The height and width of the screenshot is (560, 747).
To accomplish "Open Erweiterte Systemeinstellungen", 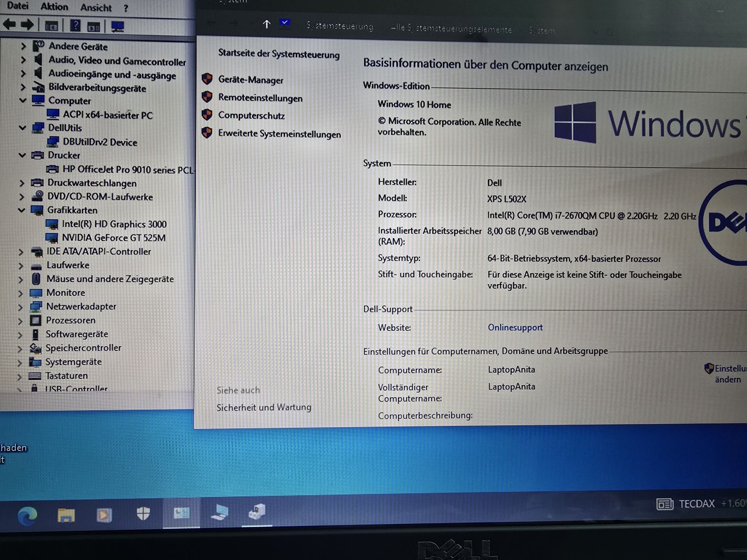I will 279,133.
